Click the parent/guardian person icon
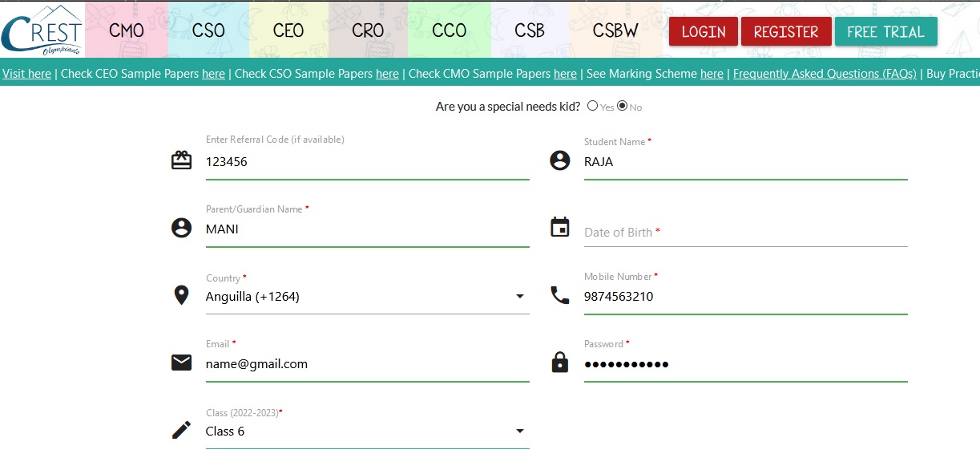The height and width of the screenshot is (466, 980). point(182,228)
